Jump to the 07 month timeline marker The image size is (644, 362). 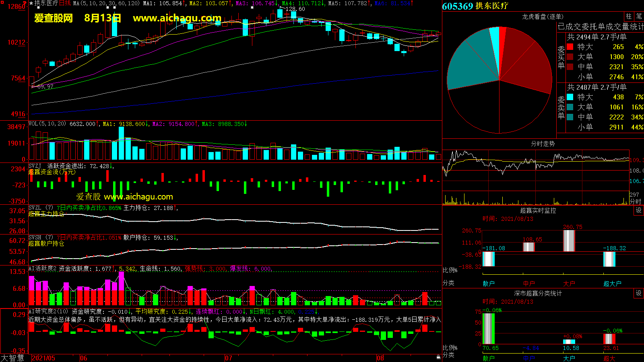pos(228,358)
